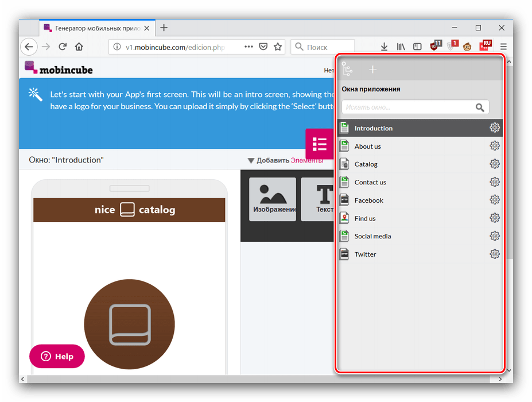
Task: Click the Facebook page icon
Action: coord(344,200)
